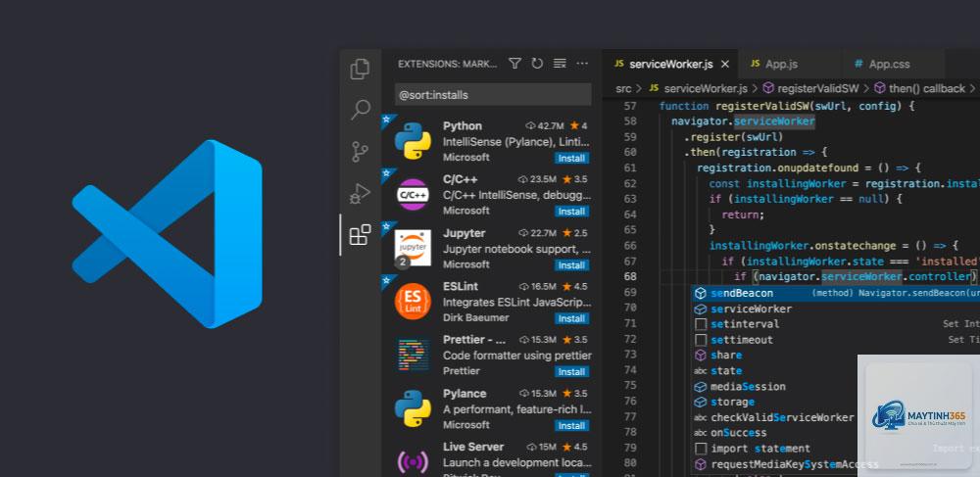Click the 'return;' code on line 64
The width and height of the screenshot is (980, 477).
pyautogui.click(x=743, y=215)
